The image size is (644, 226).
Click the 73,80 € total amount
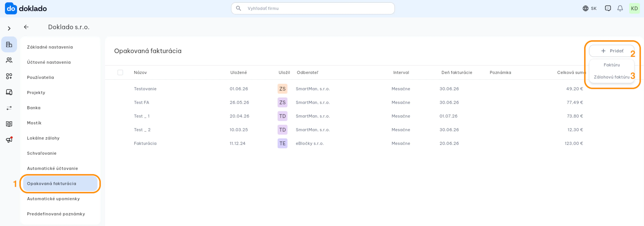click(575, 116)
